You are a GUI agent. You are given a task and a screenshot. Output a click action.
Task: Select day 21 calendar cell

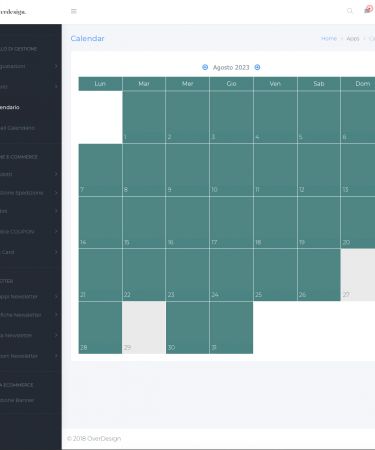pyautogui.click(x=100, y=275)
